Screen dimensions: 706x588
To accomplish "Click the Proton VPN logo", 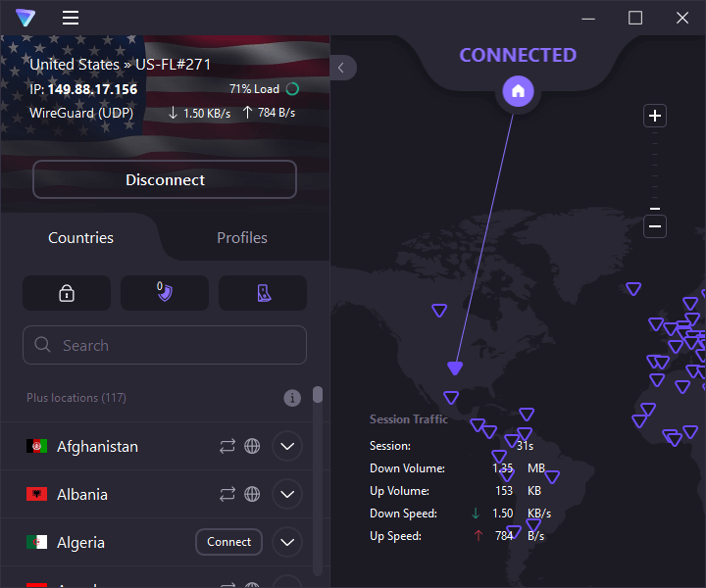I will (25, 18).
